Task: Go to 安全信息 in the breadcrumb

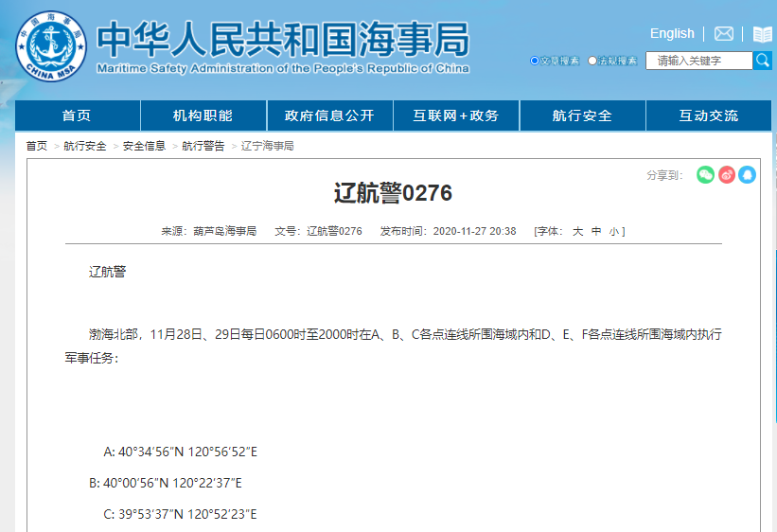Action: coord(144,146)
